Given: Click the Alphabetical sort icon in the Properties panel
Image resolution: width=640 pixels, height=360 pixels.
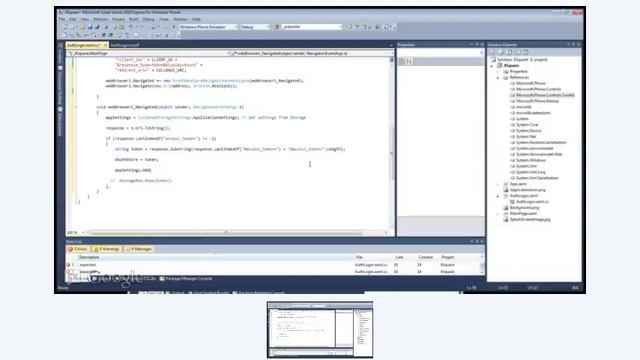Looking at the screenshot, I should tap(409, 61).
